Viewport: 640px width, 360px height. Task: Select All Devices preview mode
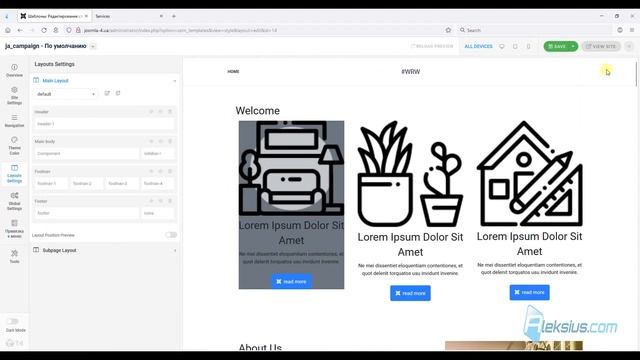[x=478, y=47]
